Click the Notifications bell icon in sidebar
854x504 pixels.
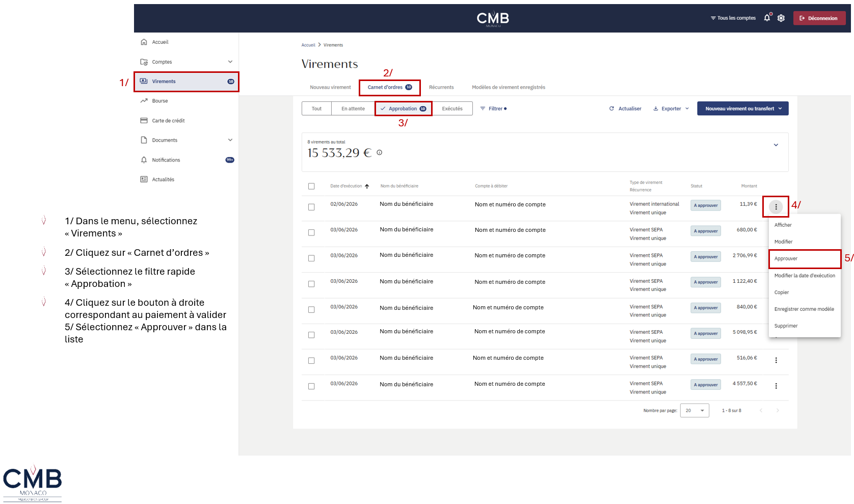click(x=144, y=160)
